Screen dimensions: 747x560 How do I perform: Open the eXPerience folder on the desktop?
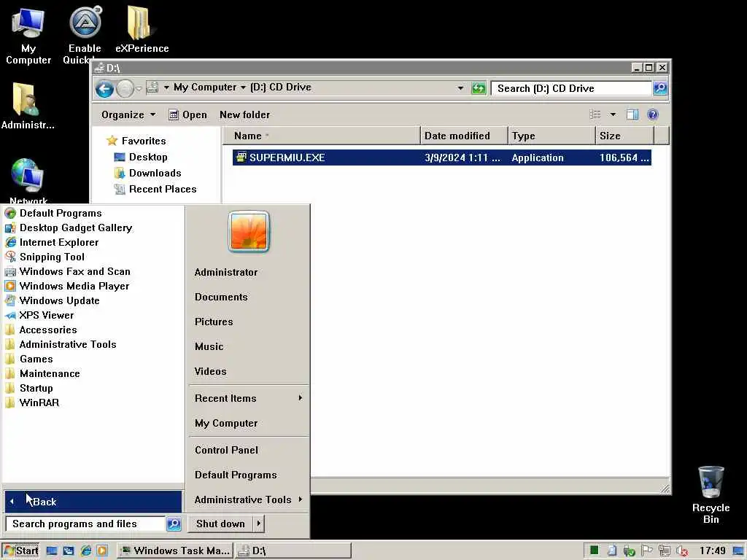[142, 29]
